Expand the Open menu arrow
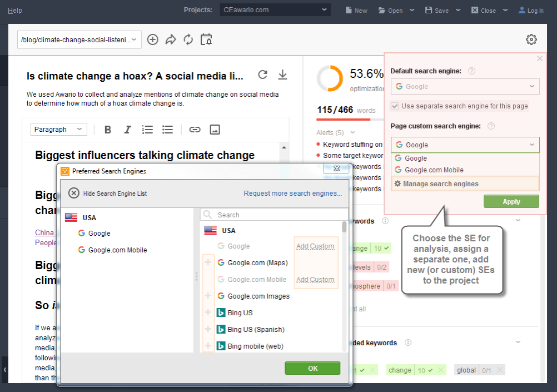Image resolution: width=557 pixels, height=392 pixels. coord(412,10)
